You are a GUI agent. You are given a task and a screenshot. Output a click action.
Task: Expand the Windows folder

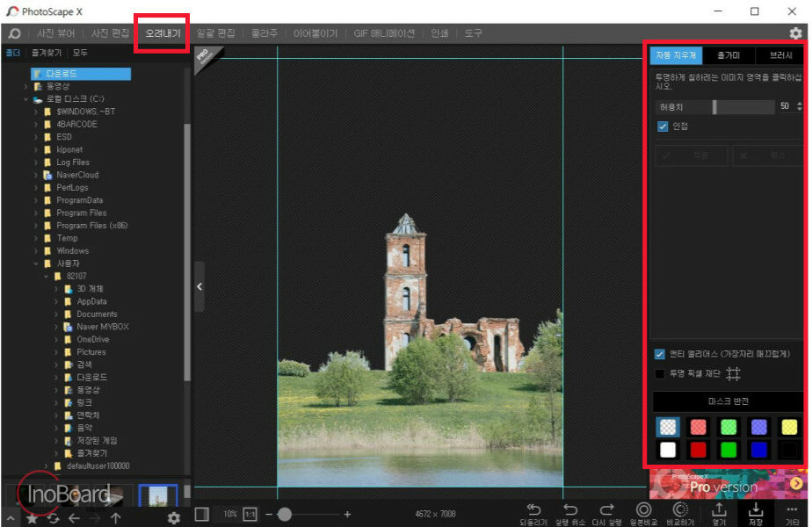36,251
